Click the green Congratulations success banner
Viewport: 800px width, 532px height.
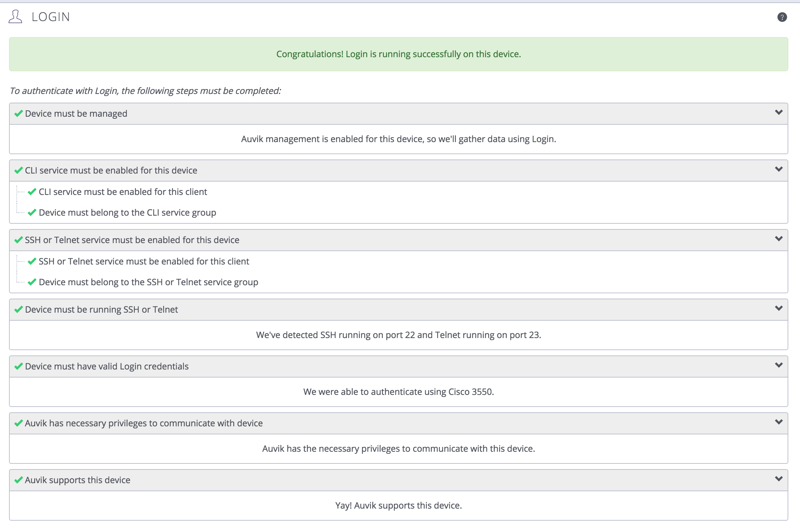pos(398,54)
